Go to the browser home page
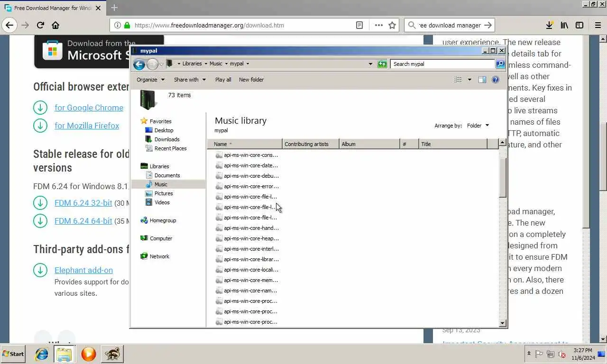This screenshot has width=607, height=364. 55,25
